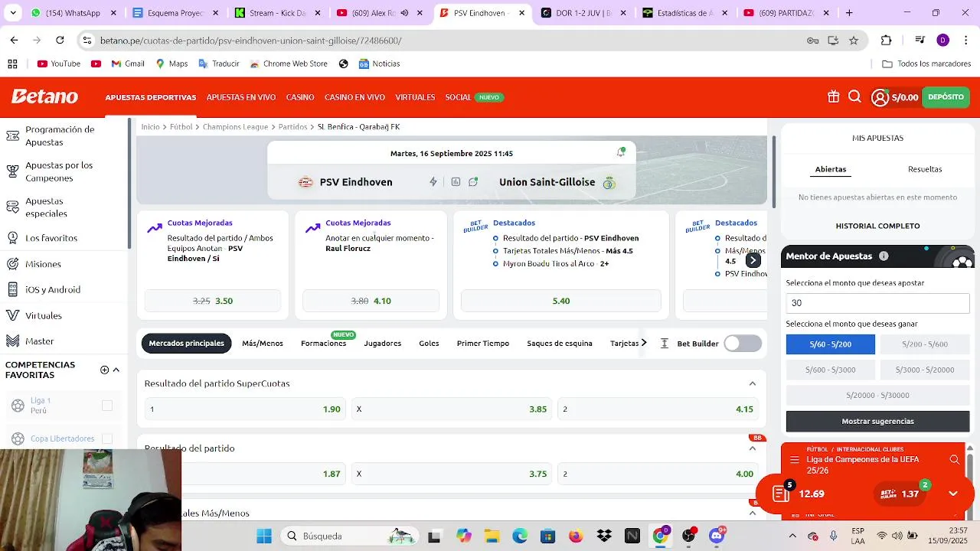Collapse Competencias Favoritas list
Screen dimensions: 980x551
click(116, 370)
